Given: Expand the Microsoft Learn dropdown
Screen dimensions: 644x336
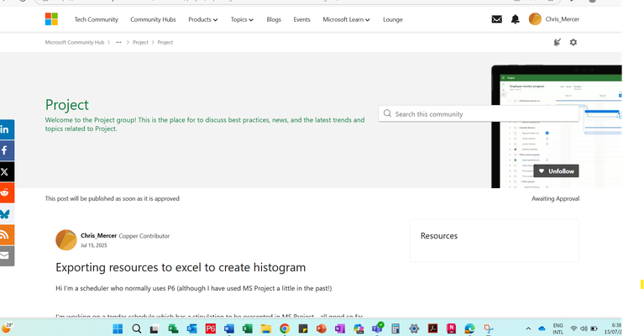Looking at the screenshot, I should tap(346, 19).
